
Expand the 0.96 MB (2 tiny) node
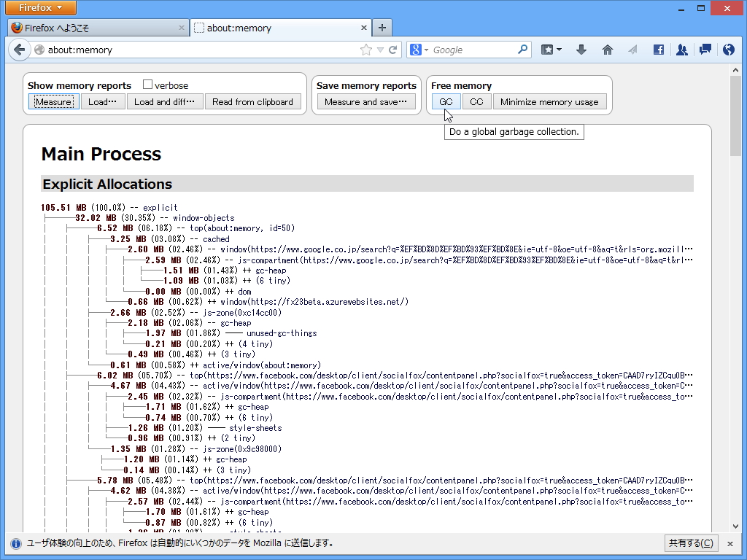[x=192, y=438]
